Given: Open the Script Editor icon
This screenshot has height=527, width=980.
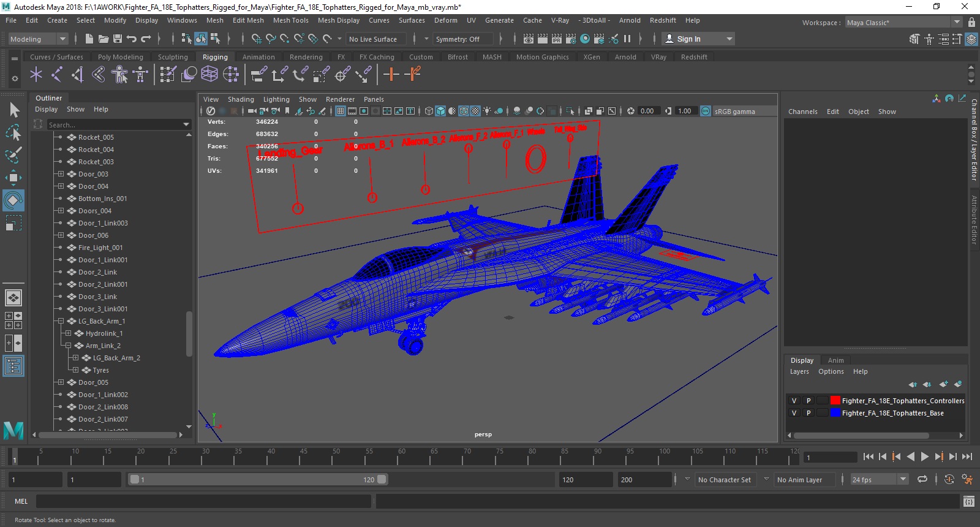Looking at the screenshot, I should (x=968, y=501).
